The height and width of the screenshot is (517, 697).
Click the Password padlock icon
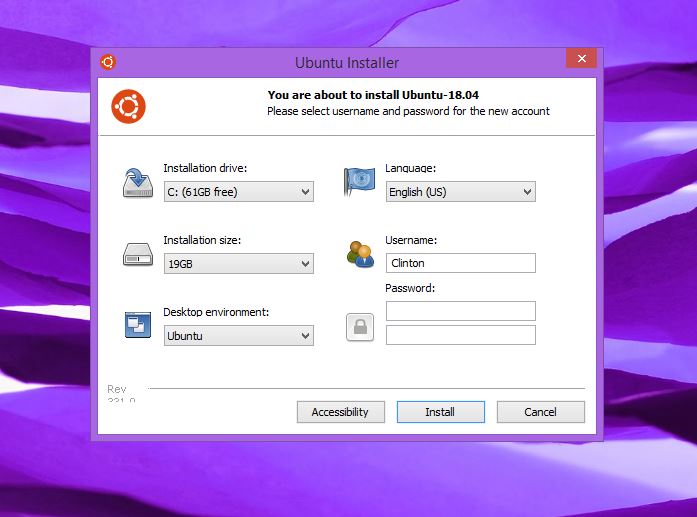click(360, 327)
